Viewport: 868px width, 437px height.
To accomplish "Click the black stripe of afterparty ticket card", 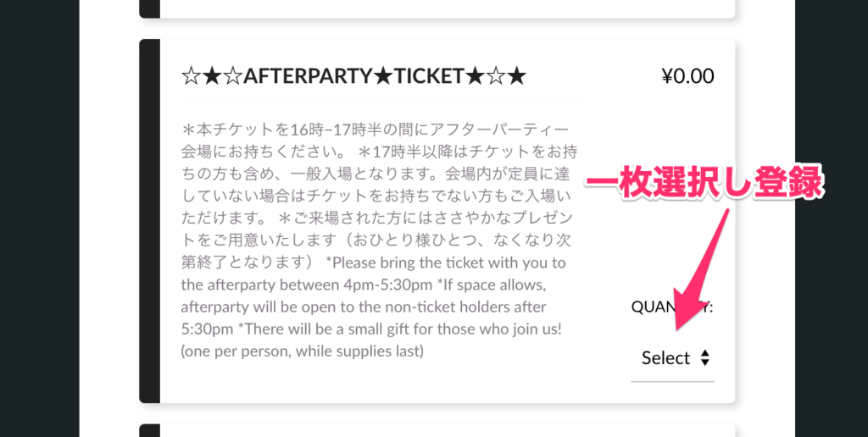I will (149, 221).
